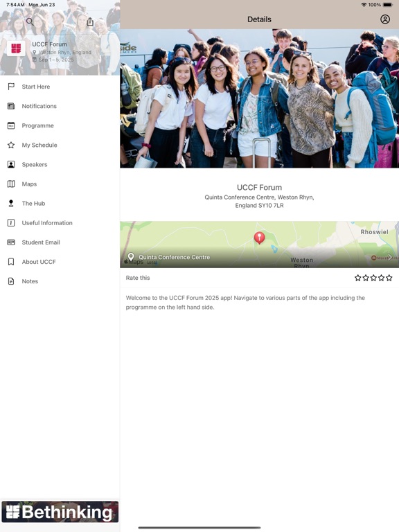Tap the Details header title
The width and height of the screenshot is (399, 532).
tap(259, 19)
